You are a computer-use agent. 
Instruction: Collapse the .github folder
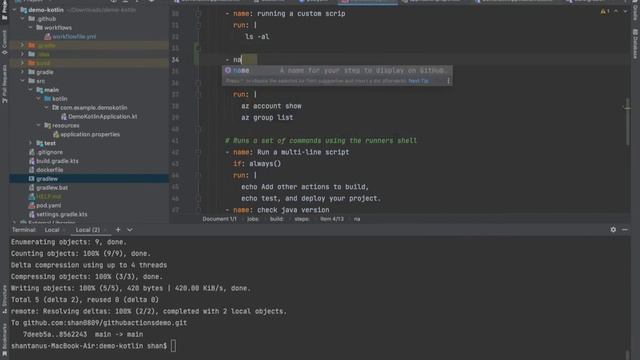23,19
